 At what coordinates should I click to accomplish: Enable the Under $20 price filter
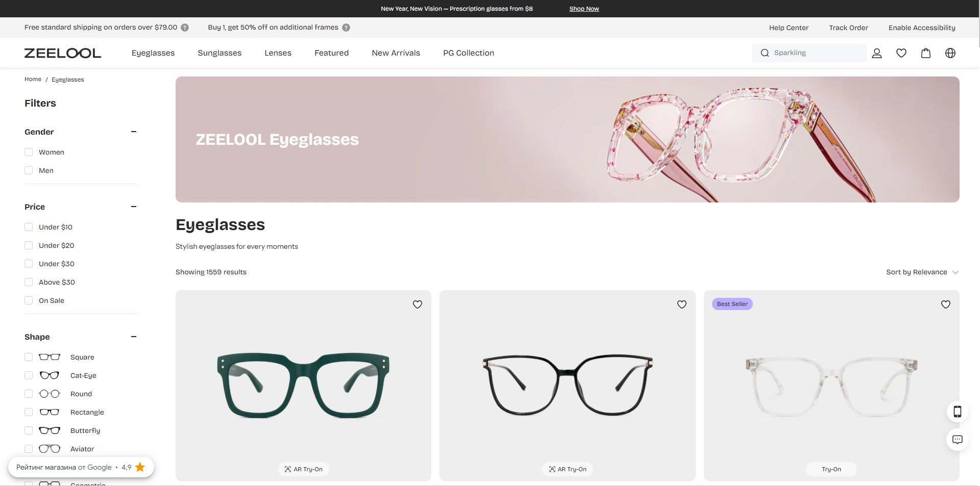pos(29,245)
